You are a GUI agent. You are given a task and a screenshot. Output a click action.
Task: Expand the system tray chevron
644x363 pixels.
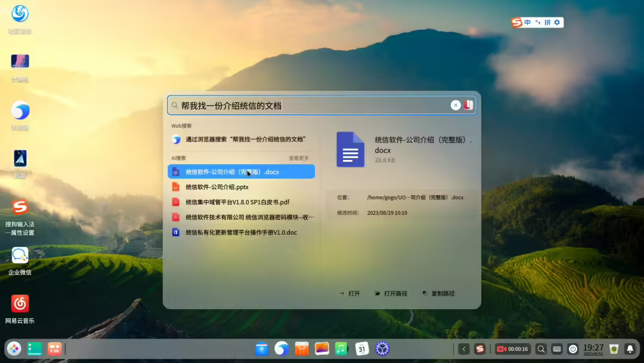pyautogui.click(x=463, y=349)
